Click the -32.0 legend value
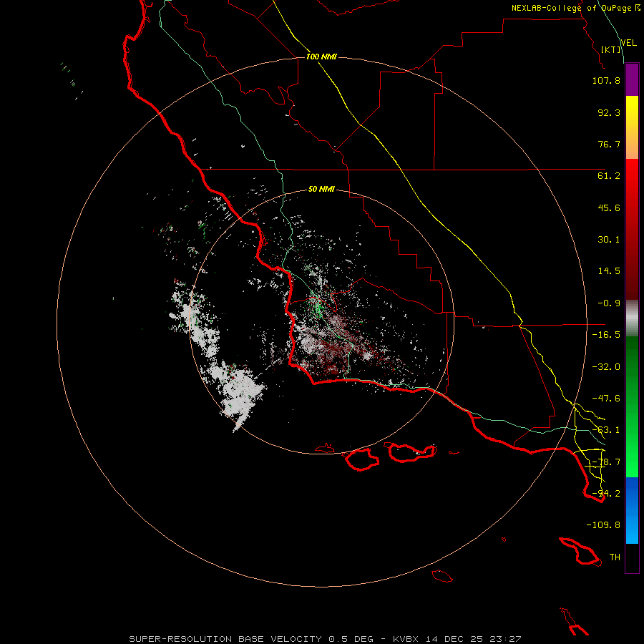The height and width of the screenshot is (644, 644). pos(606,367)
